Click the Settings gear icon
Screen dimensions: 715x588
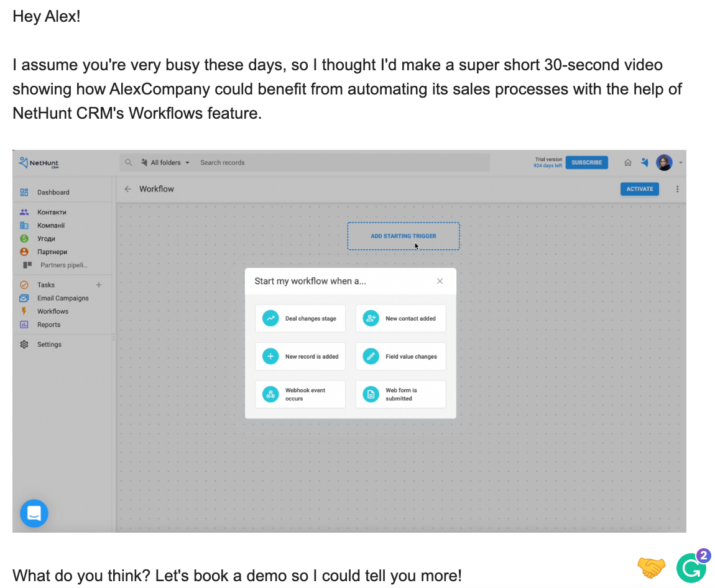(x=24, y=344)
